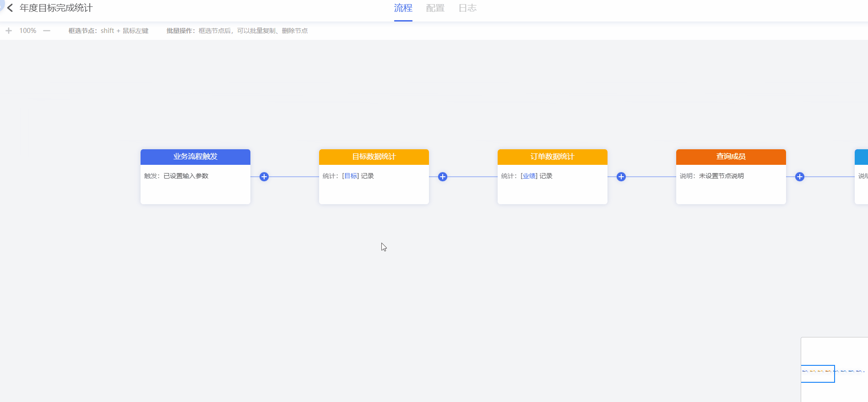Switch to the 流程 tab

coord(403,8)
